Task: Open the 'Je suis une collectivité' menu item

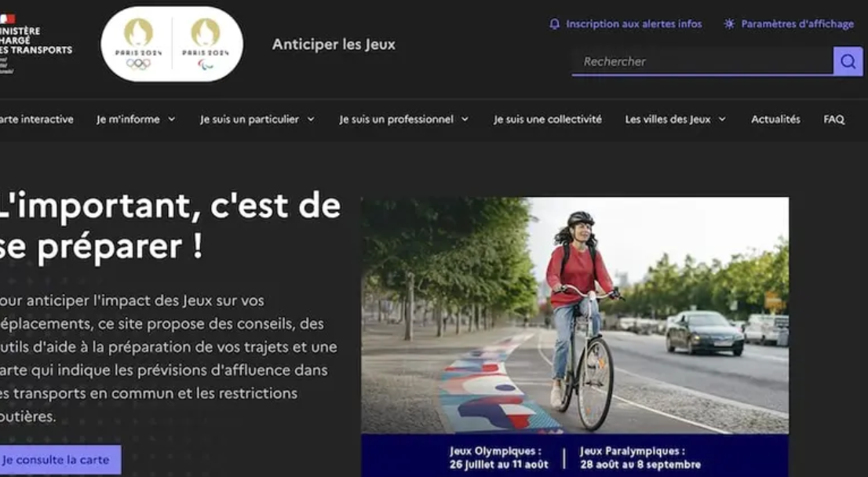Action: pos(548,119)
